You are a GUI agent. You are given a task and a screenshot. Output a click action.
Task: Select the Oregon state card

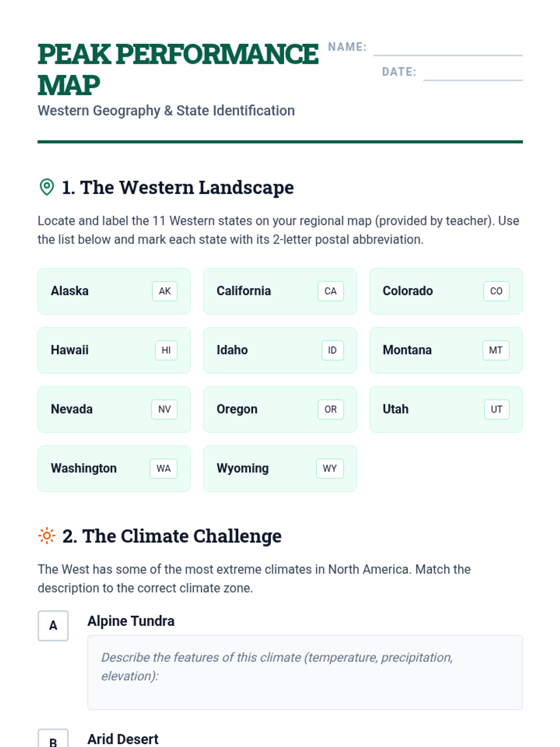point(280,409)
